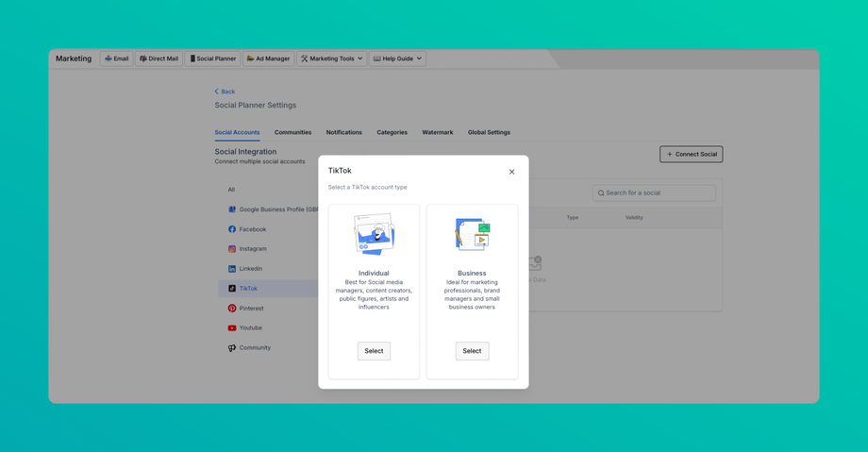Select the Business TikTok account type
This screenshot has height=452, width=868.
(x=472, y=351)
